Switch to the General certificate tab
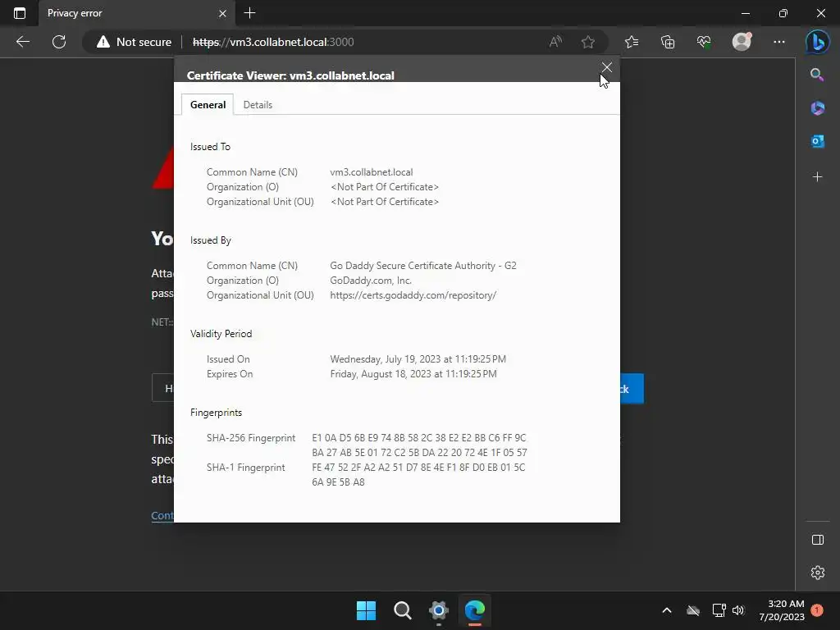This screenshot has width=840, height=630. 208,104
